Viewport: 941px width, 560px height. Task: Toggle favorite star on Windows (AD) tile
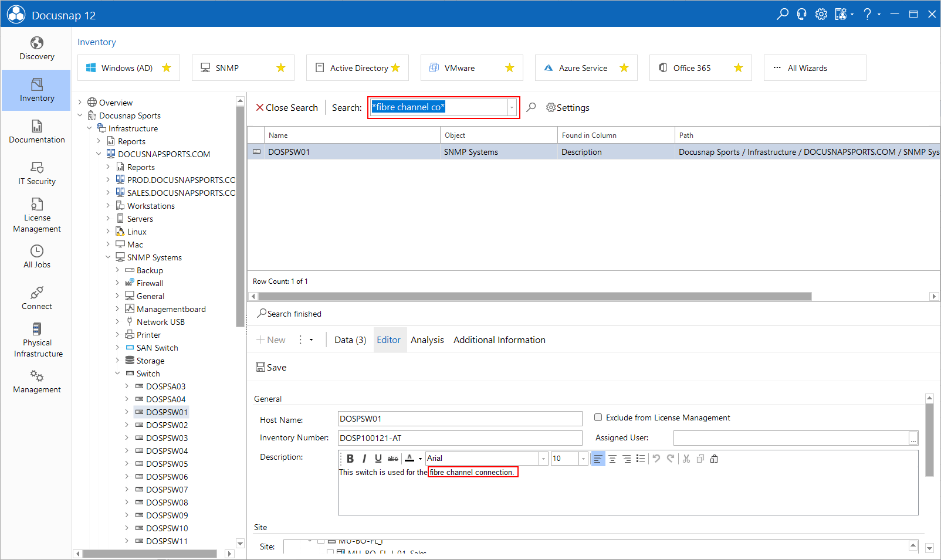[167, 68]
